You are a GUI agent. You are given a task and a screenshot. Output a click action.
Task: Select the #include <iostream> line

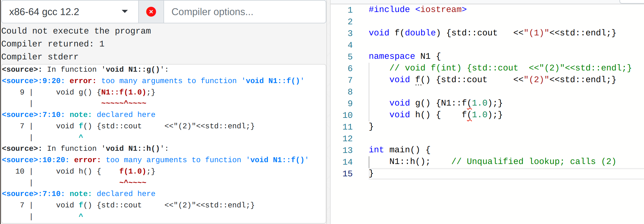(417, 10)
